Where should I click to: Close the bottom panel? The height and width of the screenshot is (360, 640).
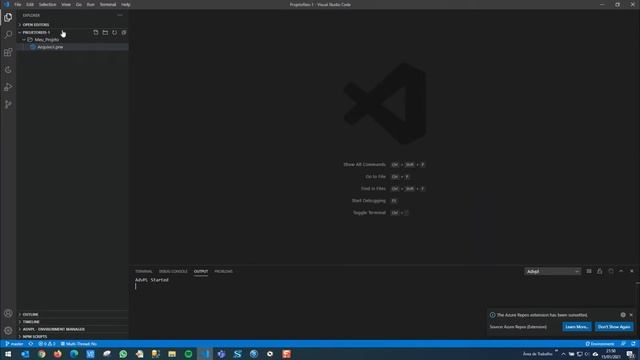632,271
